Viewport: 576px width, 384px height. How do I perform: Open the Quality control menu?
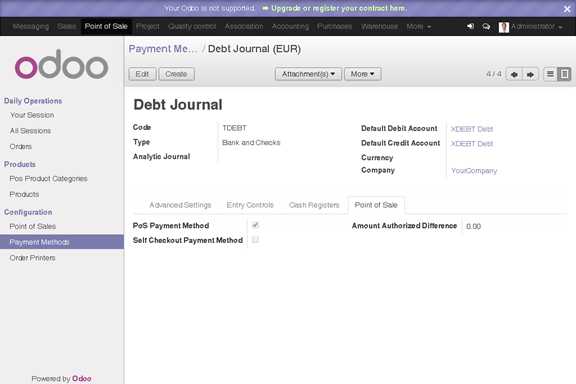click(192, 26)
